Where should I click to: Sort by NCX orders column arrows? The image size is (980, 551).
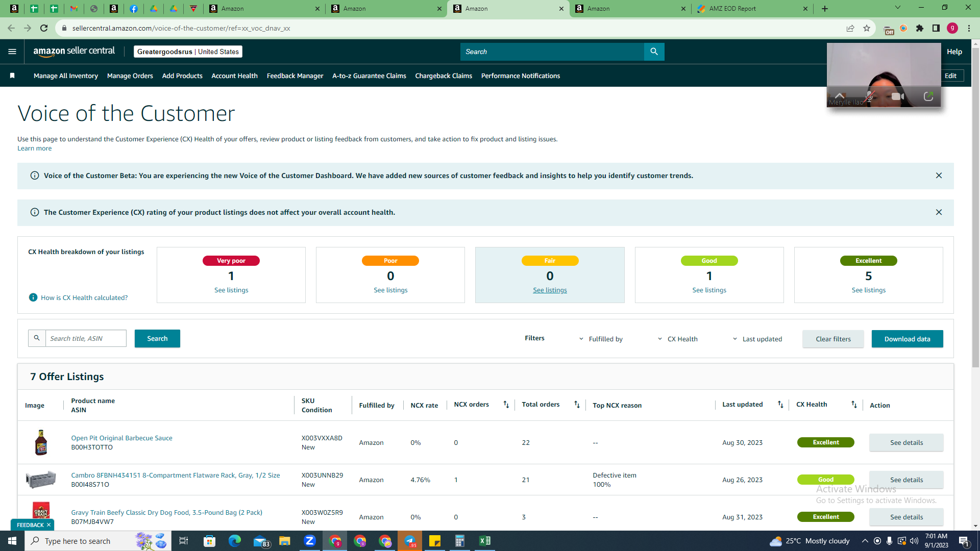point(506,405)
